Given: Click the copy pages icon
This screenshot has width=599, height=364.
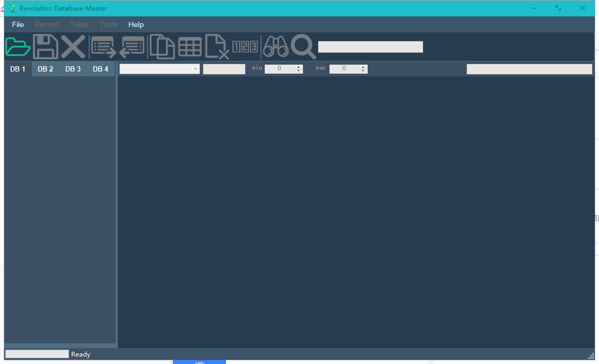Looking at the screenshot, I should click(x=162, y=47).
